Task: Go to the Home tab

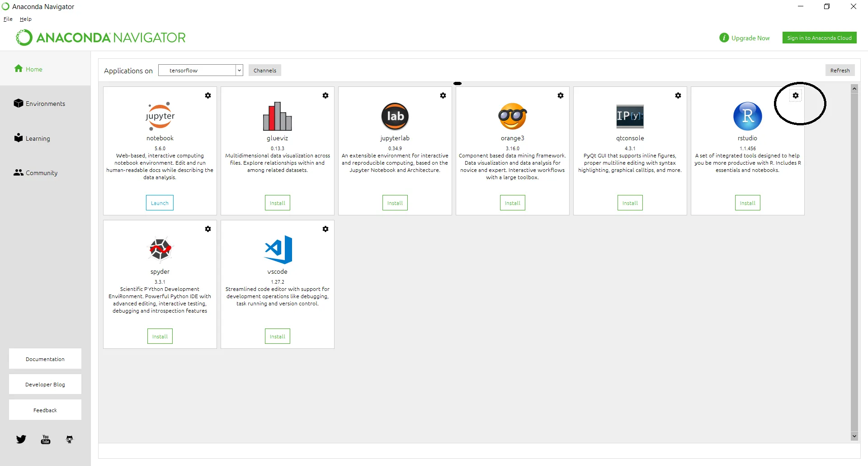Action: 45,69
